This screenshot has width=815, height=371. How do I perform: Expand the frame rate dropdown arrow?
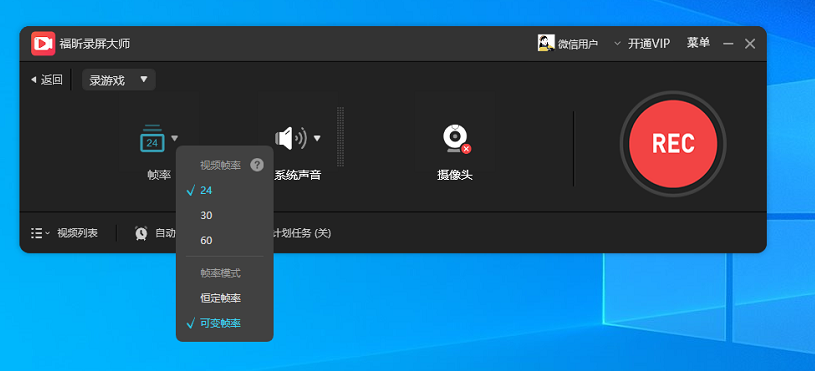[175, 138]
